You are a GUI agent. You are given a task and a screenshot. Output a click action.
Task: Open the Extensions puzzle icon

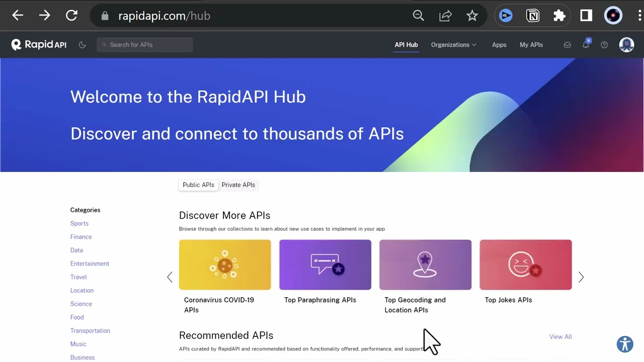[559, 16]
